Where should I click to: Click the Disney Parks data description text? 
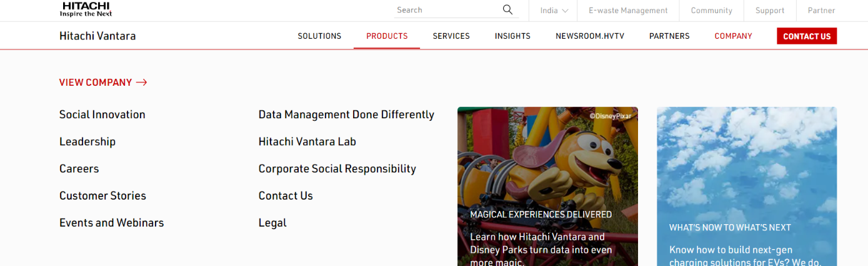pos(541,249)
